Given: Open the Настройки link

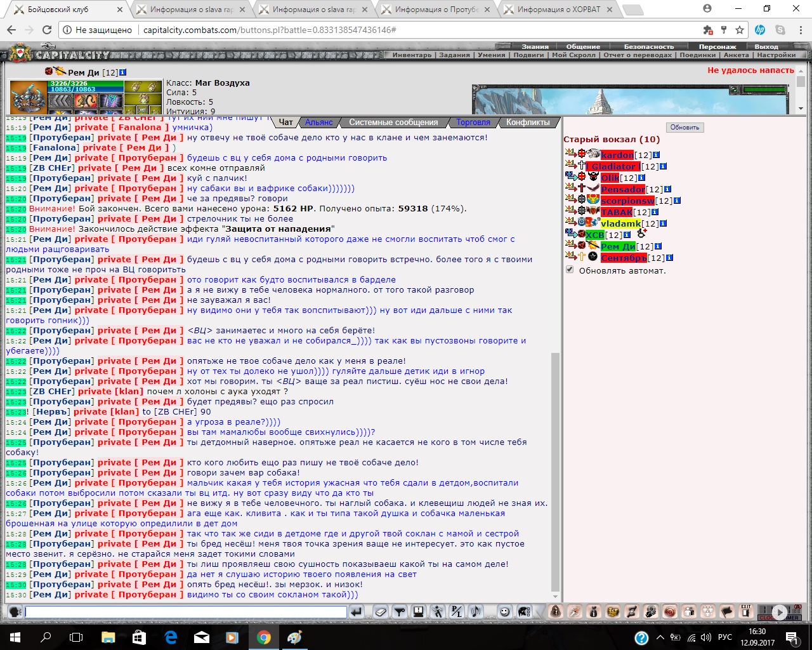Looking at the screenshot, I should (776, 55).
